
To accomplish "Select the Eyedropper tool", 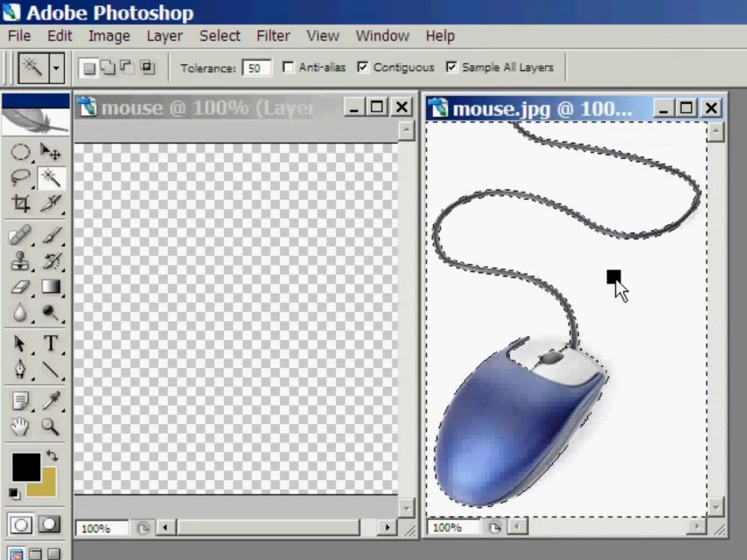I will pos(51,401).
